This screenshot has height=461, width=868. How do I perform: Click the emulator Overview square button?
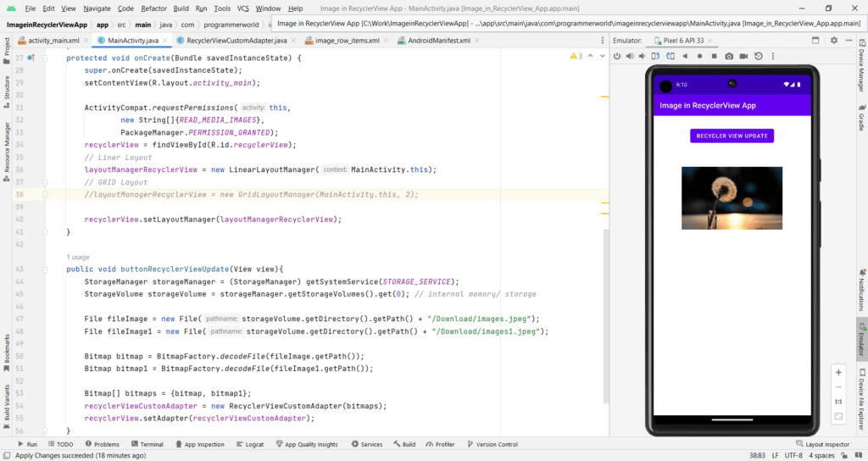714,56
